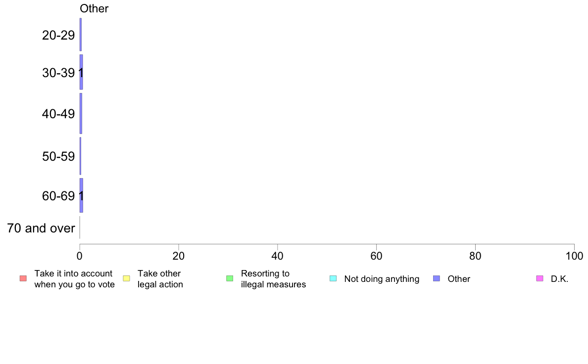This screenshot has height=364, width=588.
Task: Select the 'Not doing anything' legend label
Action: (382, 279)
